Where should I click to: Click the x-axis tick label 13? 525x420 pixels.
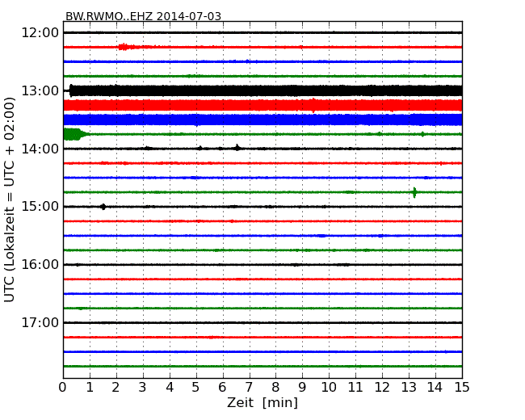(409, 388)
